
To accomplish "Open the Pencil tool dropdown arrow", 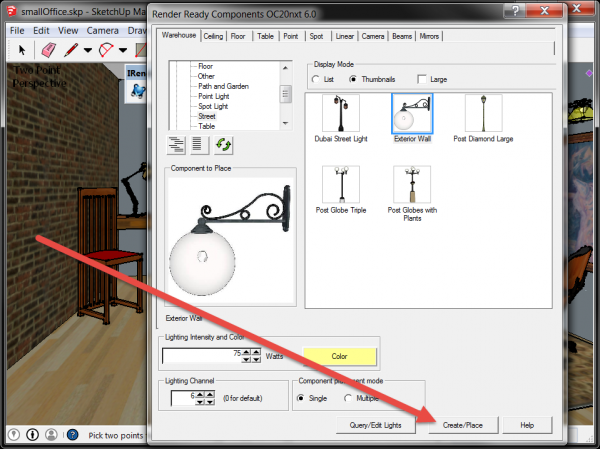I will [x=88, y=50].
